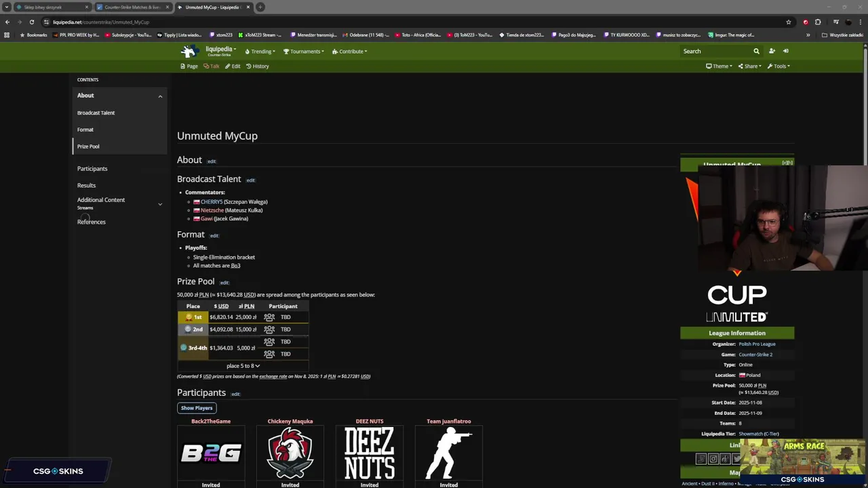Screen dimensions: 868x488
Task: Open the Polish Pro League organizer link
Action: tap(757, 344)
